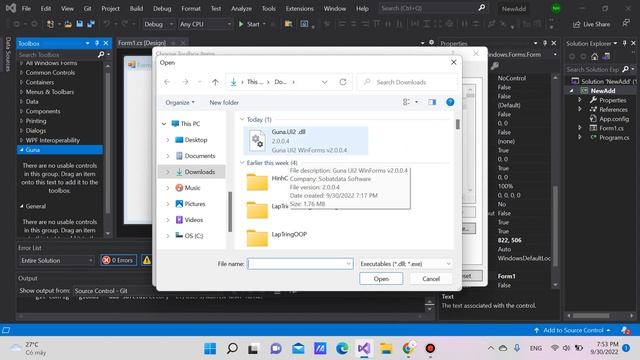Click Cancel in the Open dialog
Image resolution: width=640 pixels, height=360 pixels.
tap(431, 279)
